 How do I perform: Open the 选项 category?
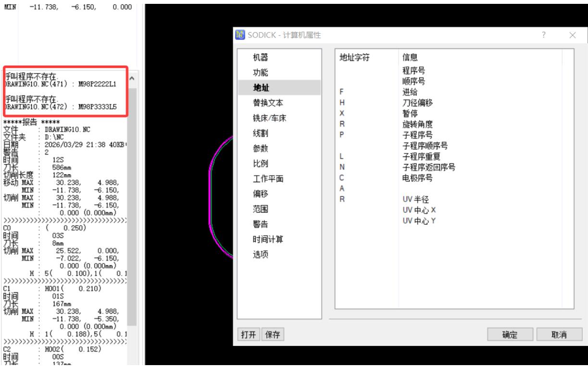261,254
